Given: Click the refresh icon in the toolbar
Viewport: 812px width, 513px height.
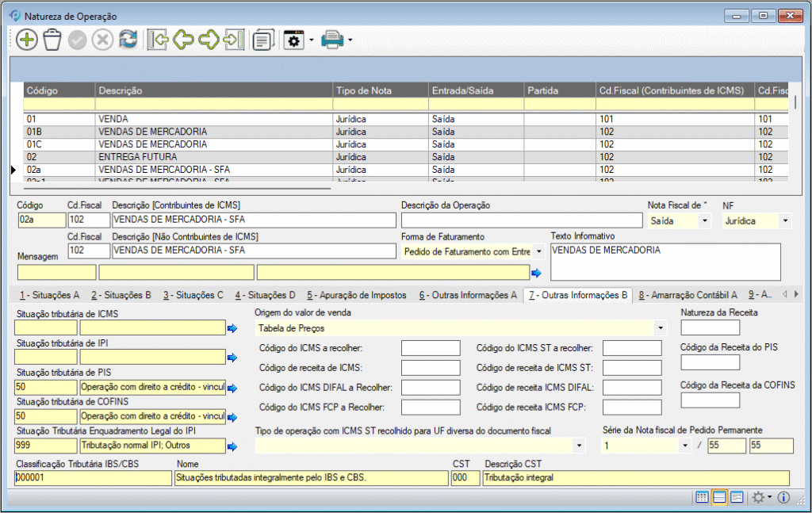Looking at the screenshot, I should tap(128, 40).
